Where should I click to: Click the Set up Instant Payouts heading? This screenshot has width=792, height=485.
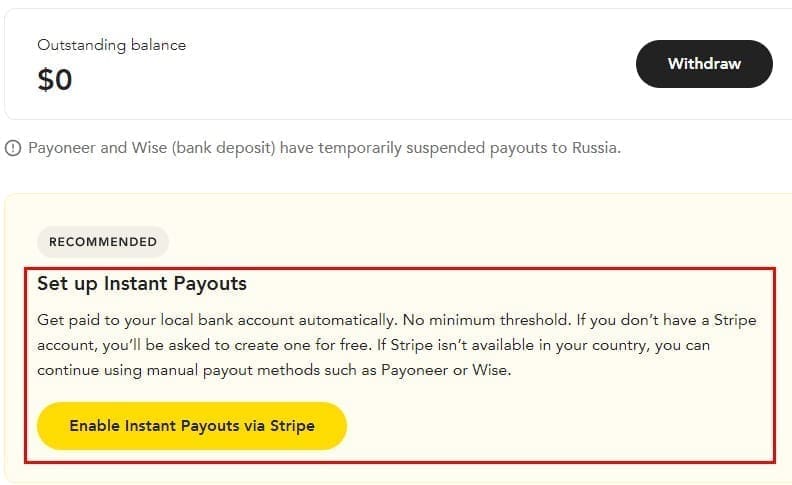coord(142,283)
